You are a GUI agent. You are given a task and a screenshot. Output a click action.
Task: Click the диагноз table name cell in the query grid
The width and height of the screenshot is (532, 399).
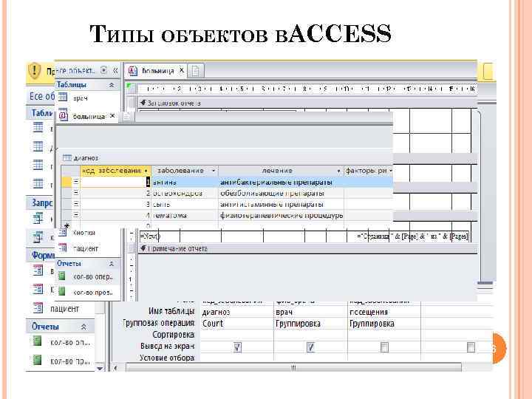[236, 312]
